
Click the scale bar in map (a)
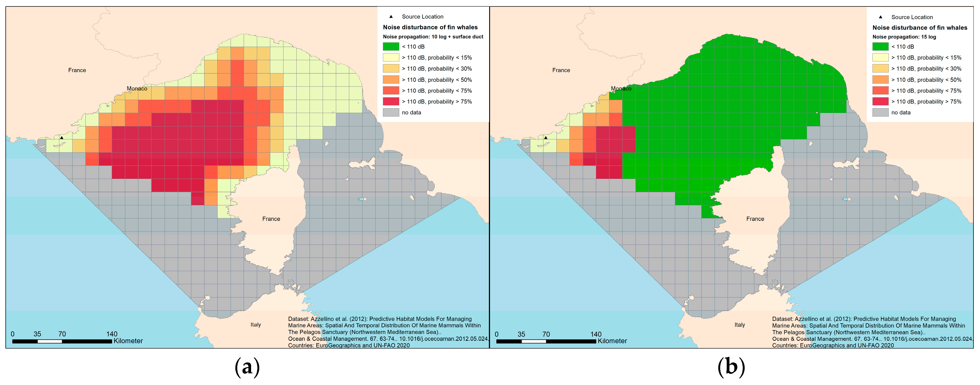tap(62, 341)
